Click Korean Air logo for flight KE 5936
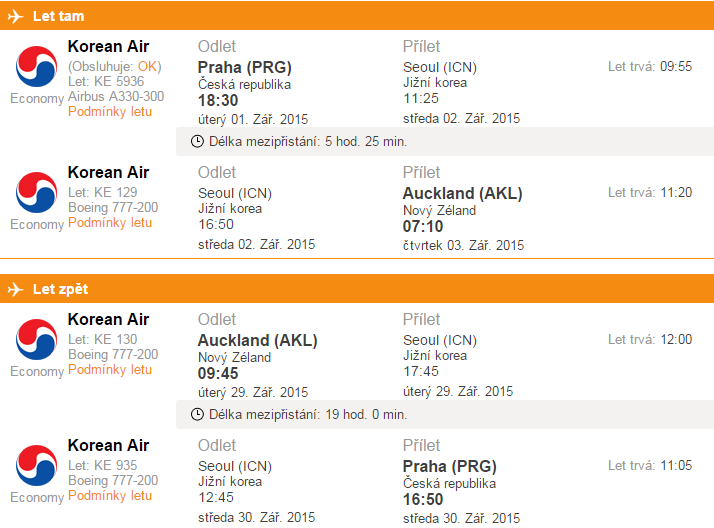714x528 pixels. point(36,66)
